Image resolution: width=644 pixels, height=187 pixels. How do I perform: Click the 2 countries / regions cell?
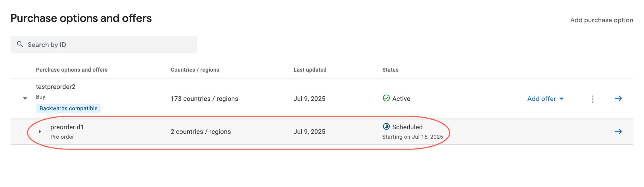(x=201, y=132)
